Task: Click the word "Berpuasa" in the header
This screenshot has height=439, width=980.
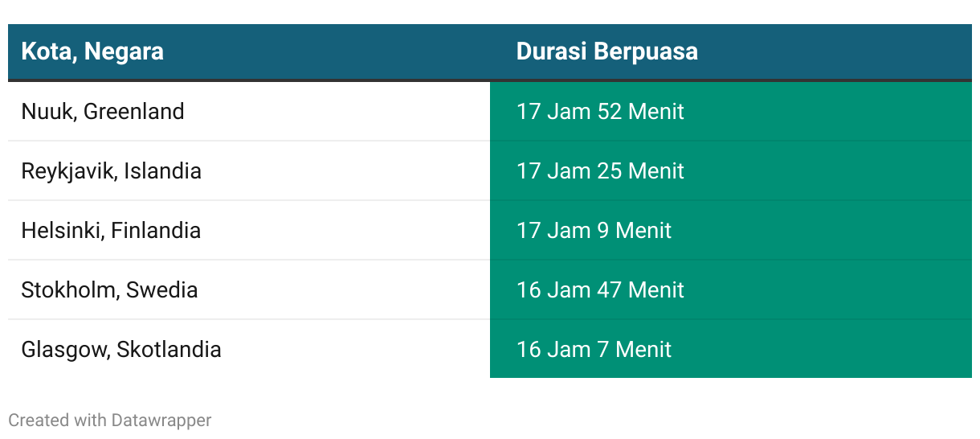Action: 646,52
